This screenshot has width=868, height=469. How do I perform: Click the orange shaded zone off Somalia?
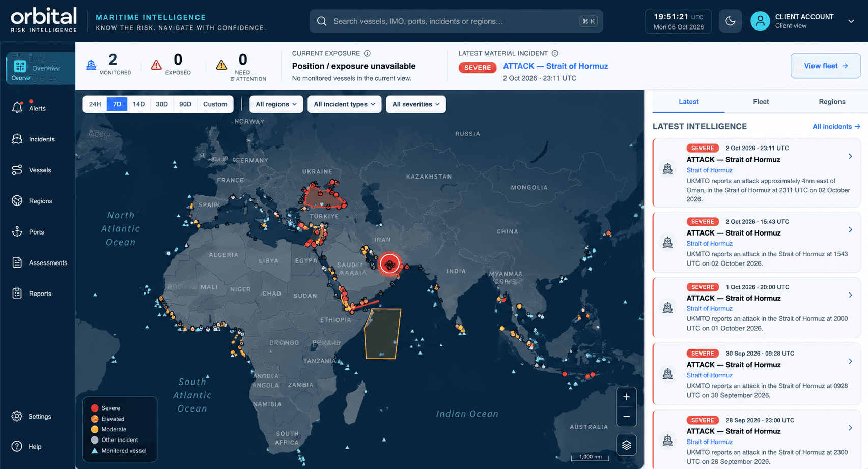point(382,333)
